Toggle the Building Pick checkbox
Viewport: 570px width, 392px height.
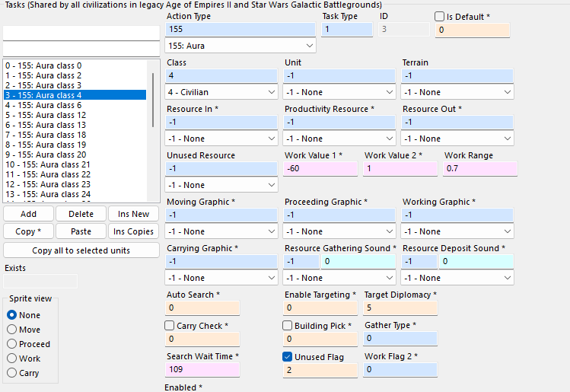(287, 326)
